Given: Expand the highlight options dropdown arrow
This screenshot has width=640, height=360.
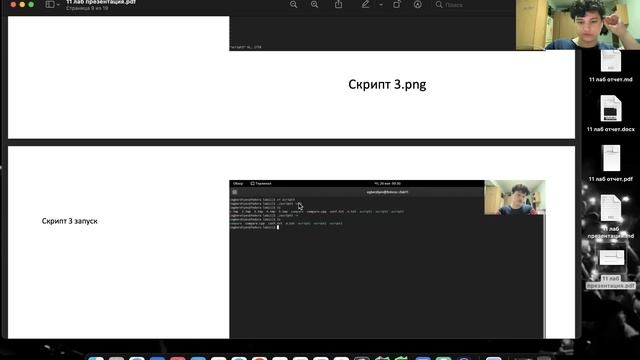Looking at the screenshot, I should click(381, 5).
